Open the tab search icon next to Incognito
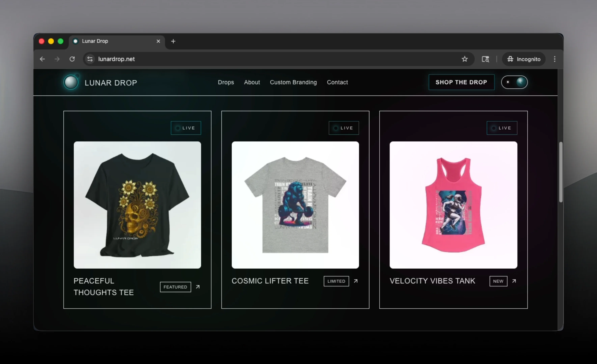This screenshot has width=597, height=364. tap(485, 59)
